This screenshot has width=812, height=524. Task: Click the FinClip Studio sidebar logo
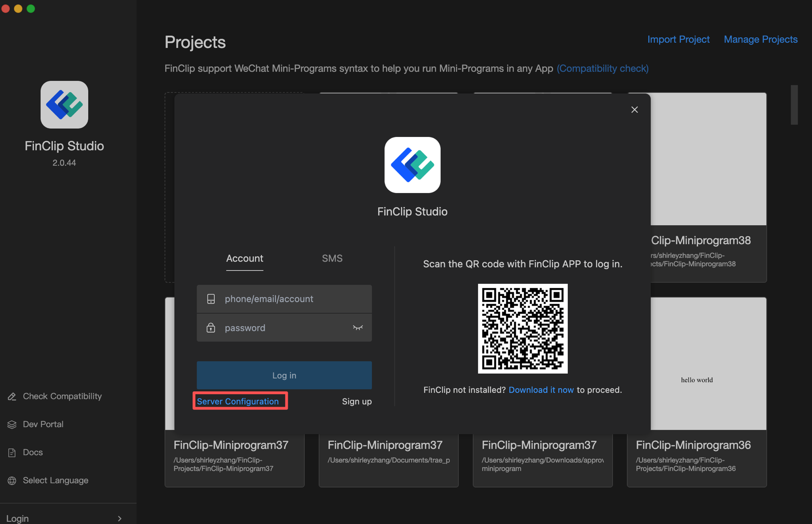pos(64,105)
